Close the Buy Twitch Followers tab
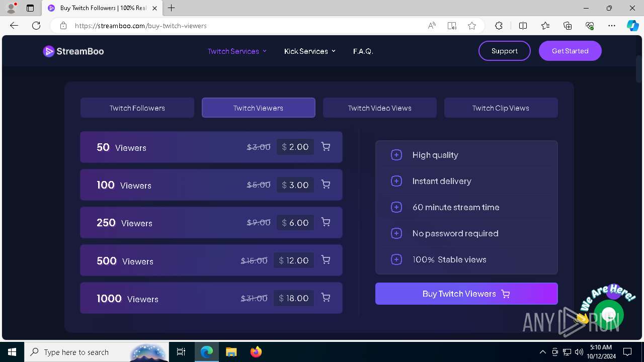The image size is (644, 362). (154, 8)
